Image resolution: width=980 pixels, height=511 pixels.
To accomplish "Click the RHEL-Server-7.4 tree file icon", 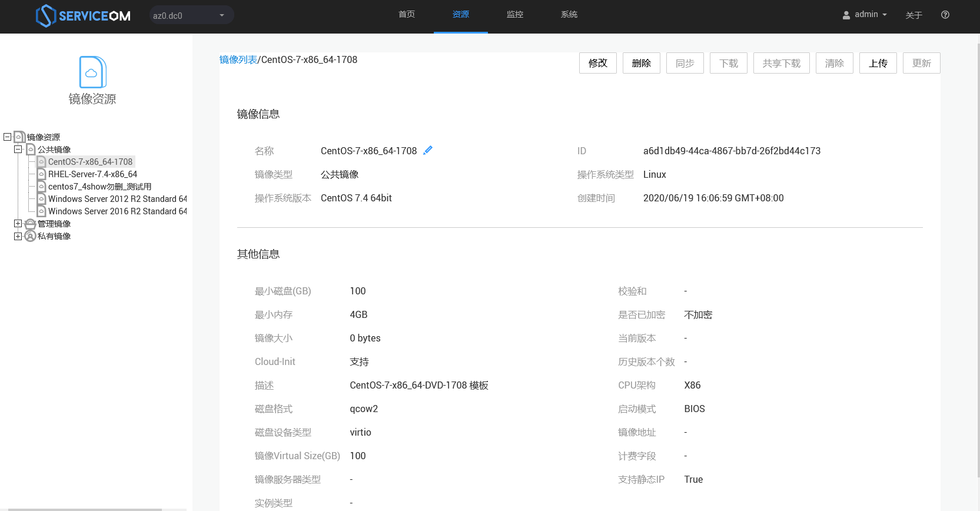I will (41, 174).
